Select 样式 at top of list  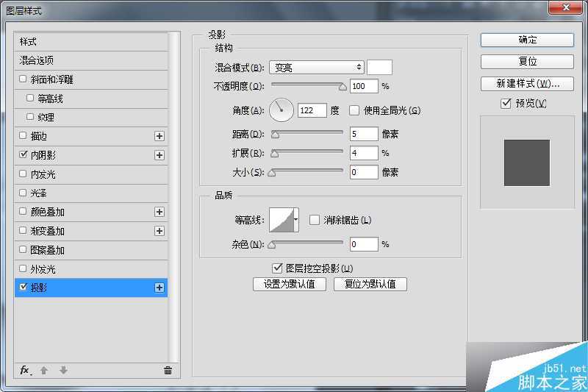[x=28, y=41]
